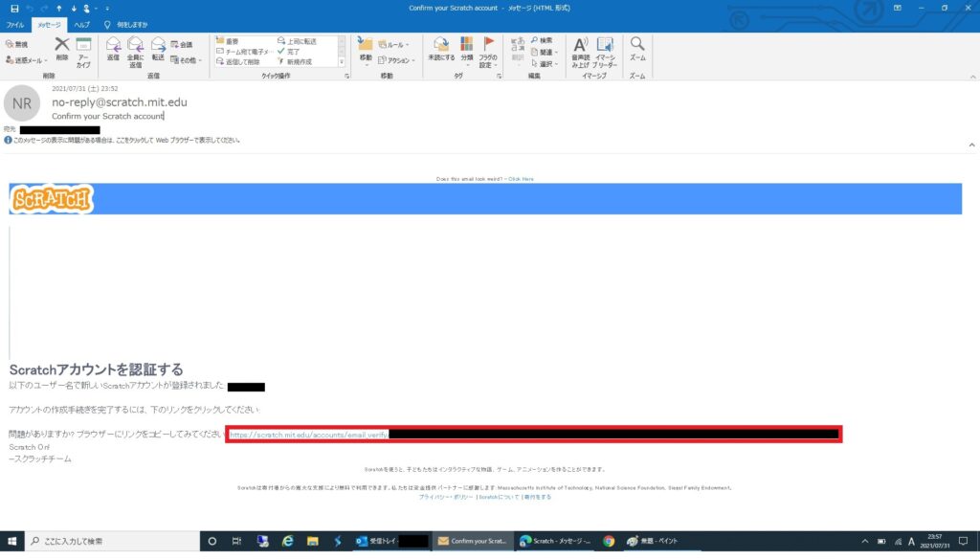
Task: Apply the チーム宛て電子メール quick step
Action: pos(243,52)
